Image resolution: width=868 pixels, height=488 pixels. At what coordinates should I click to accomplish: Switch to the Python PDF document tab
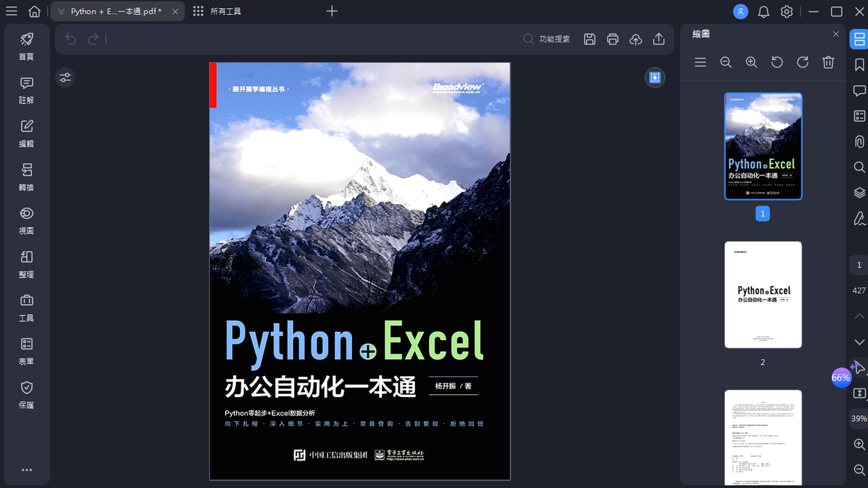coord(116,12)
